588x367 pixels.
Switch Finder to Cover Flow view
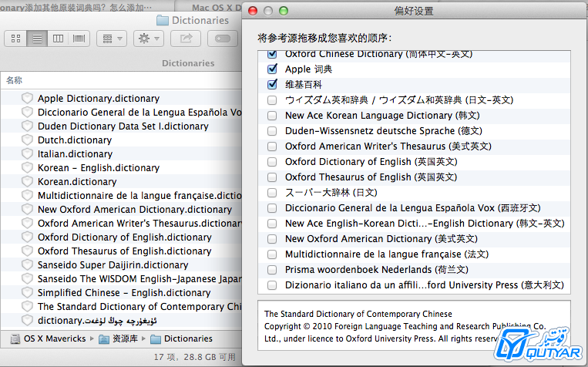point(79,39)
